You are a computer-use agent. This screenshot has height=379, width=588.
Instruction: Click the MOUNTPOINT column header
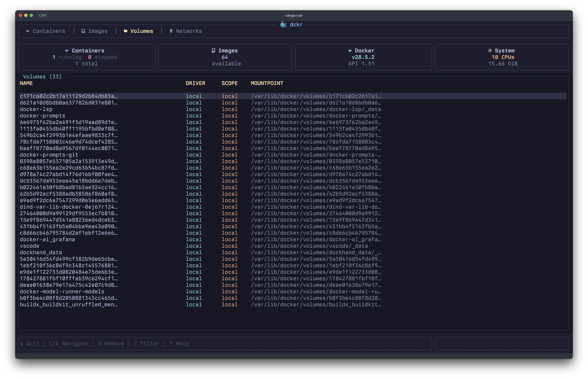tap(267, 83)
